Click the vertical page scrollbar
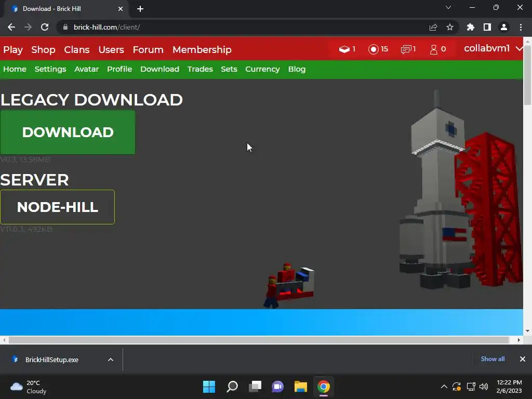 click(x=528, y=76)
